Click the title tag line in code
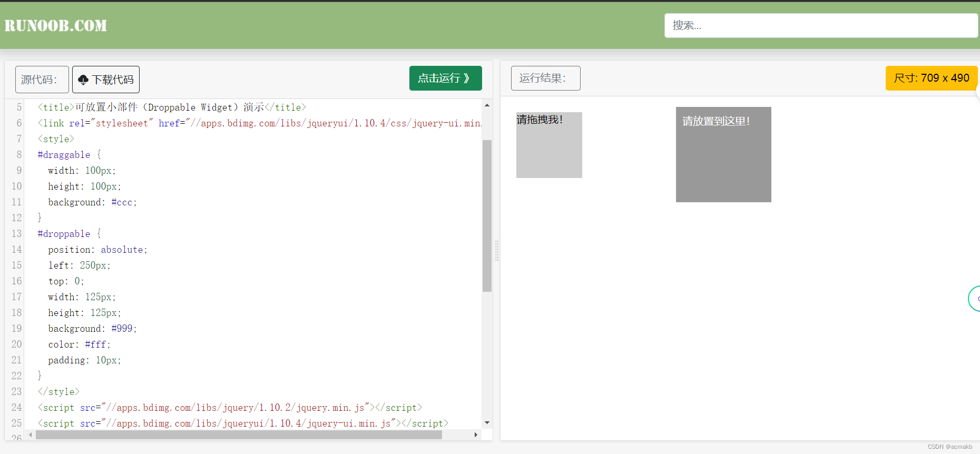 (172, 107)
